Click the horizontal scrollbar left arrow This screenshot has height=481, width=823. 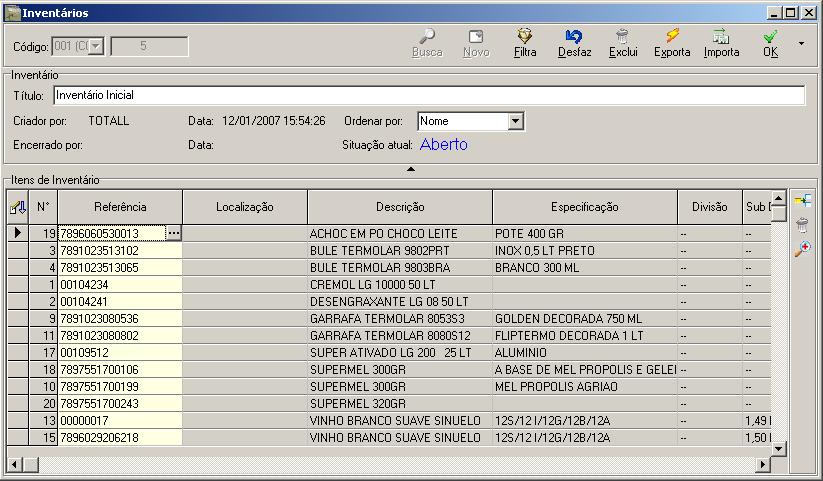click(x=15, y=464)
